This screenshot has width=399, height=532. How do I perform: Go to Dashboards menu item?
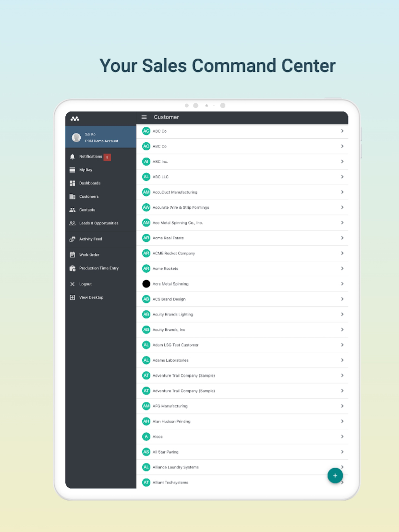101,183
